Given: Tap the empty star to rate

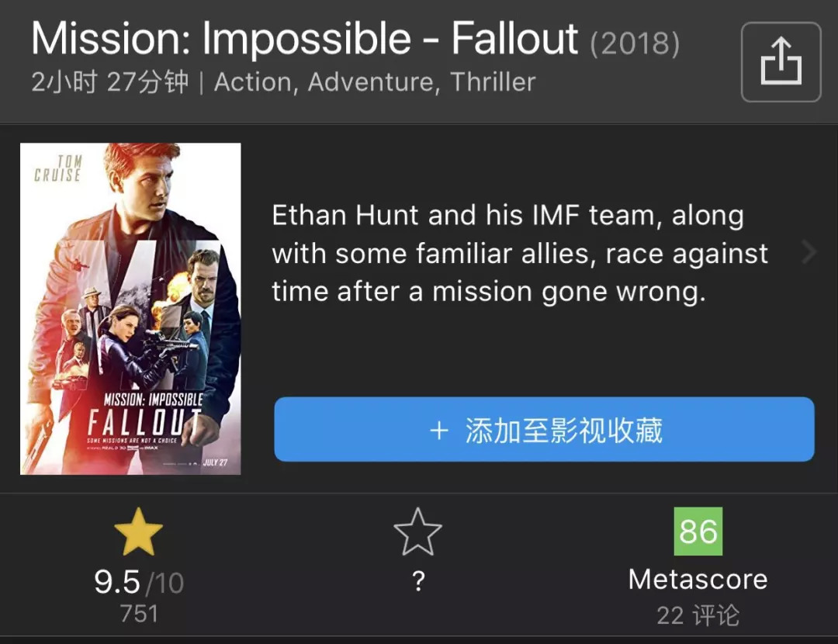Looking at the screenshot, I should (x=417, y=532).
